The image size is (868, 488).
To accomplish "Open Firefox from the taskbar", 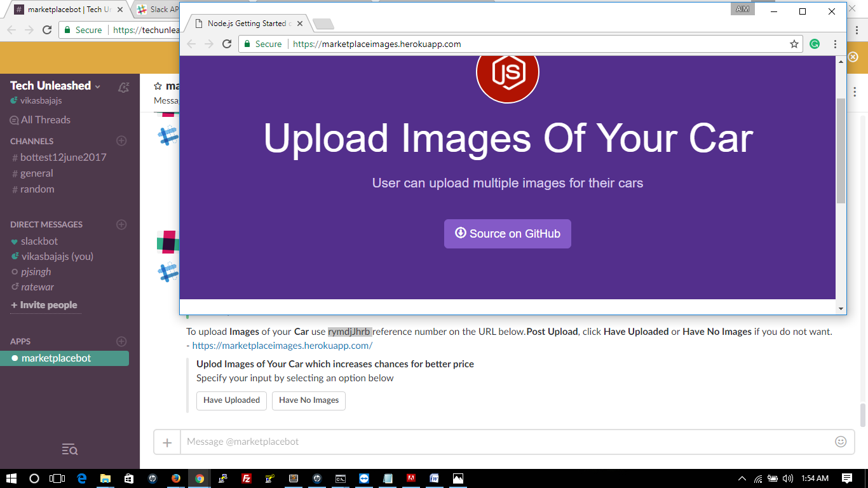I will 176,478.
